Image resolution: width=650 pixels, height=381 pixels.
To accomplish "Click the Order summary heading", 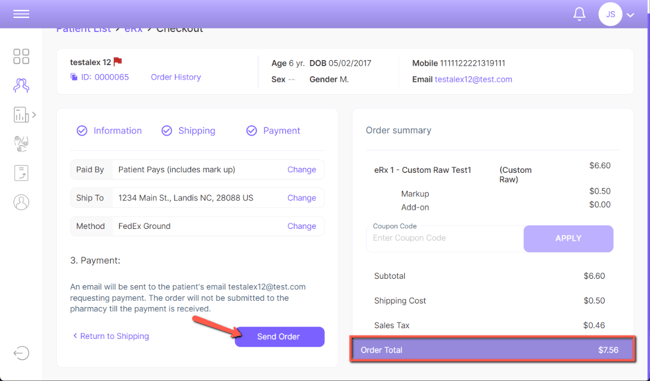I will point(398,130).
